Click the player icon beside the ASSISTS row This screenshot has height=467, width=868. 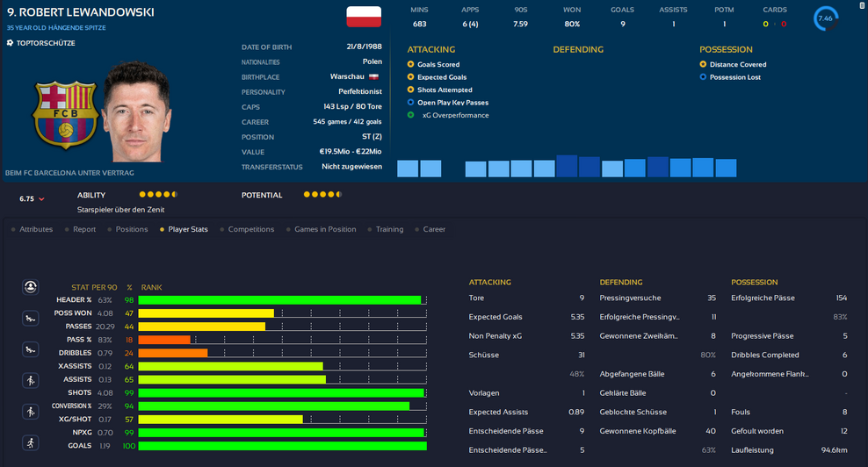[x=31, y=380]
